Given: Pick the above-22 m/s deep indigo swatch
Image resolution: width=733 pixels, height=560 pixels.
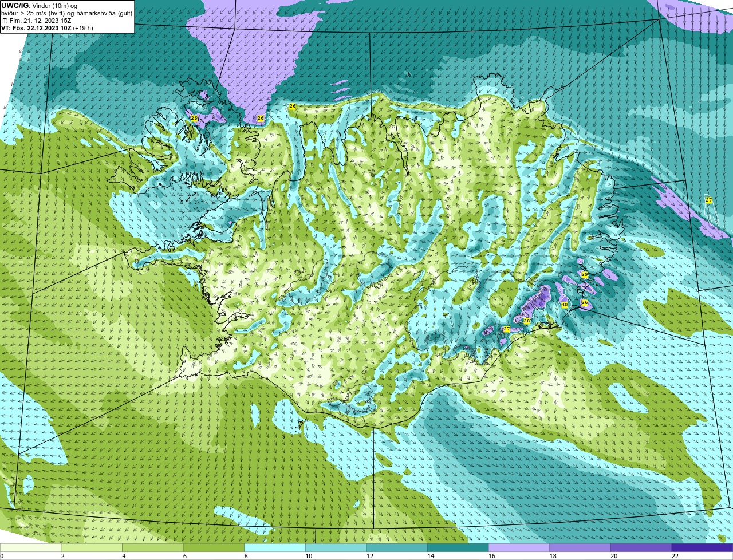Looking at the screenshot, I should pos(703,547).
